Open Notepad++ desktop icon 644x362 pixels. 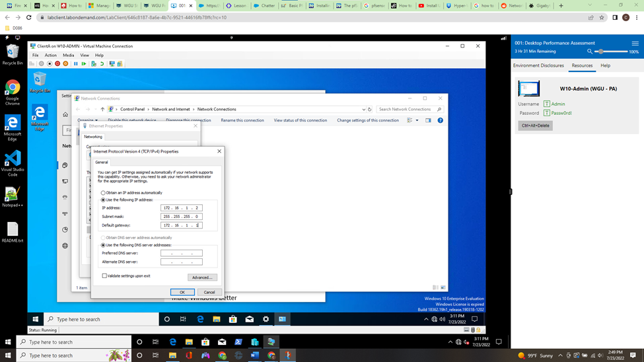pos(13,198)
